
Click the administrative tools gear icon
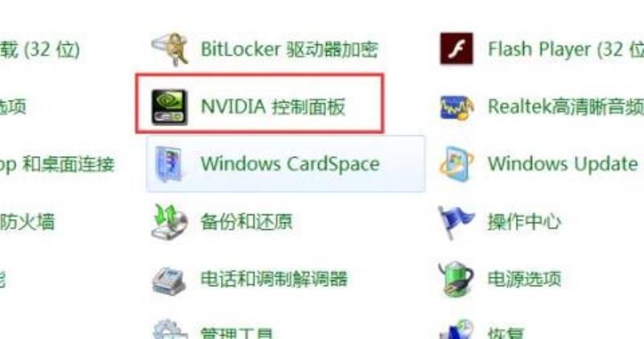tap(169, 329)
